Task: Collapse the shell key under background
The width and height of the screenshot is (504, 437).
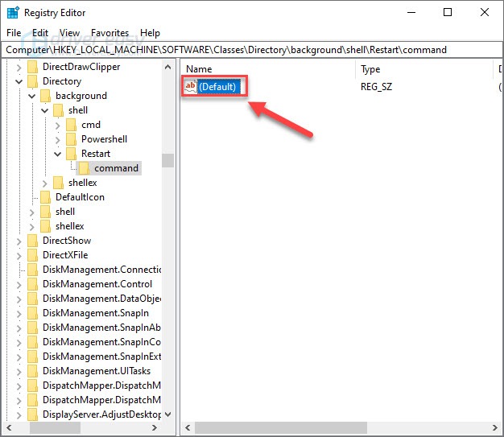Action: click(x=44, y=110)
